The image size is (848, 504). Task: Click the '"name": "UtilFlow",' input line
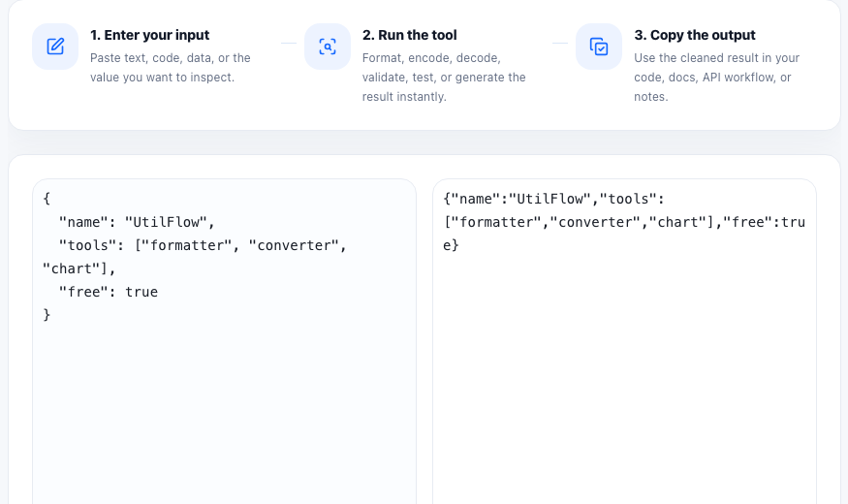tap(137, 222)
